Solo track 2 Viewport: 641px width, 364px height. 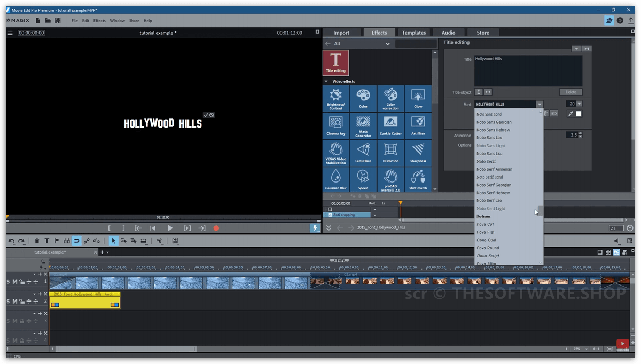pos(9,302)
